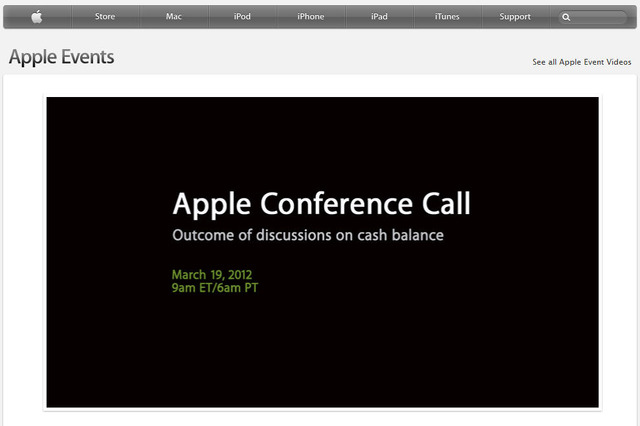Click the cash balance discussions subtitle
The image size is (640, 426).
[308, 235]
